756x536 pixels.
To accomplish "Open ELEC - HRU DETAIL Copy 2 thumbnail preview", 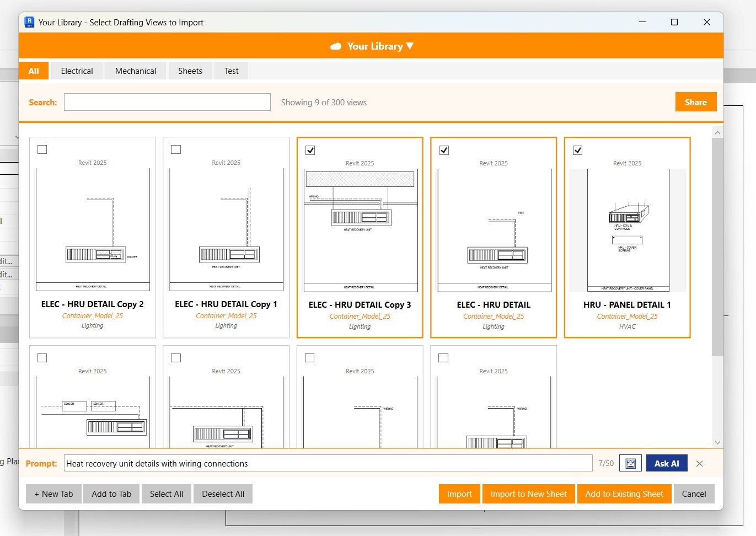I will point(93,229).
